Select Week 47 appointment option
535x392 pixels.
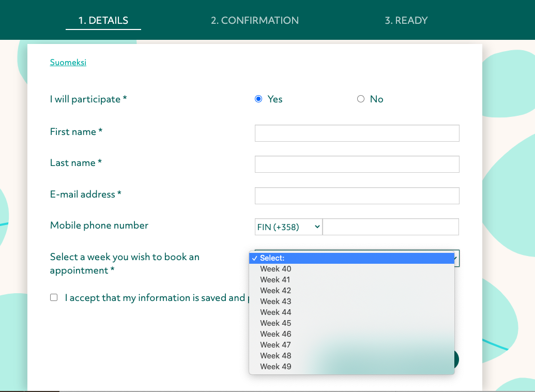352,345
